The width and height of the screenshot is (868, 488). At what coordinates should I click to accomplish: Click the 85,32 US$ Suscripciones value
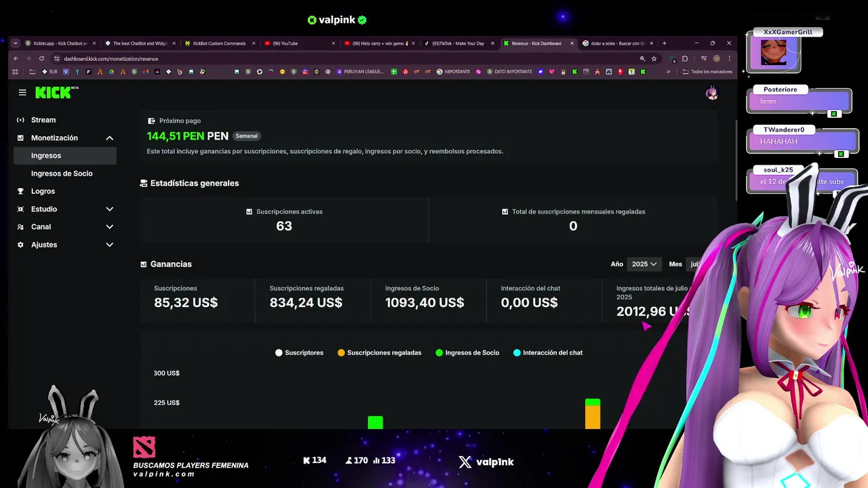click(x=186, y=303)
